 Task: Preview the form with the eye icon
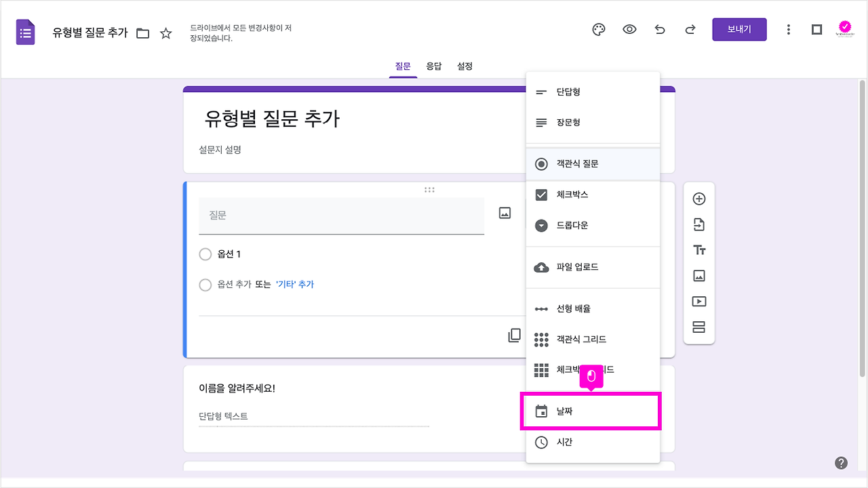(629, 29)
